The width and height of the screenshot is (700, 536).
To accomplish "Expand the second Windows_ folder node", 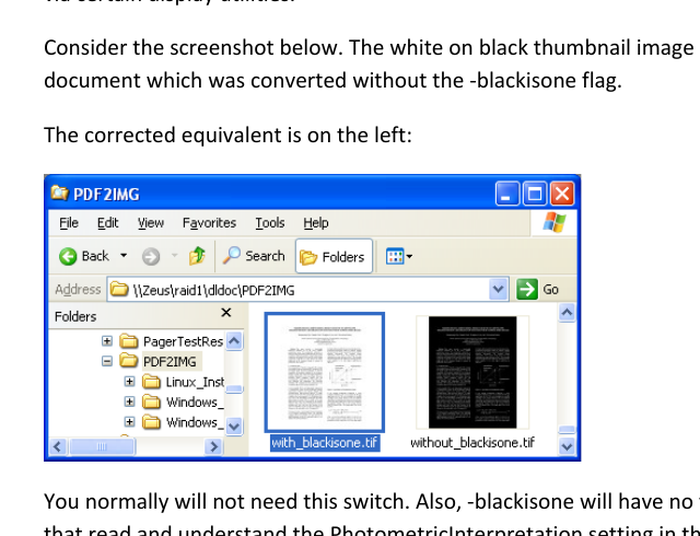I will pos(129,422).
